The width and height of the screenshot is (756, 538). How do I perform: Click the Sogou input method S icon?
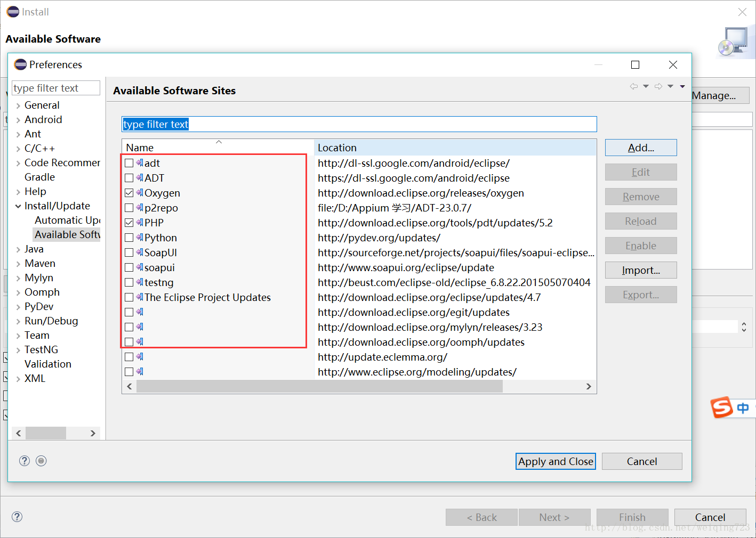point(722,407)
